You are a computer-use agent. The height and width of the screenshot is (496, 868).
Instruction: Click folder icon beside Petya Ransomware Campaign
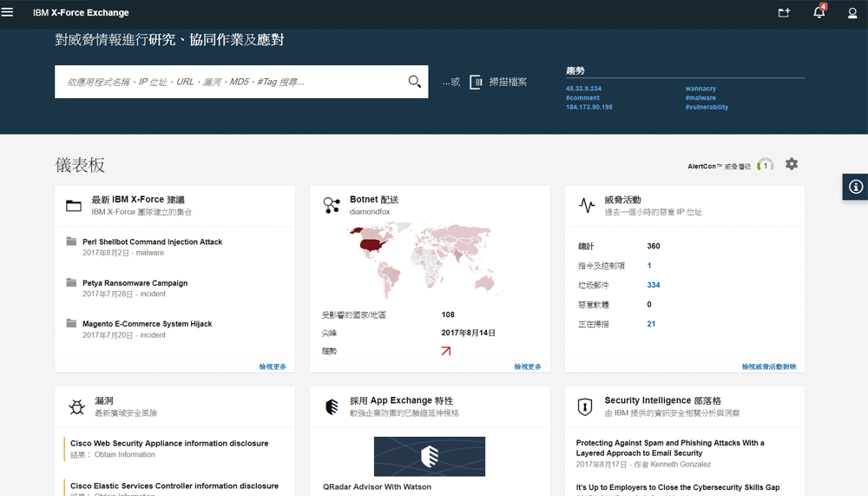pos(71,282)
